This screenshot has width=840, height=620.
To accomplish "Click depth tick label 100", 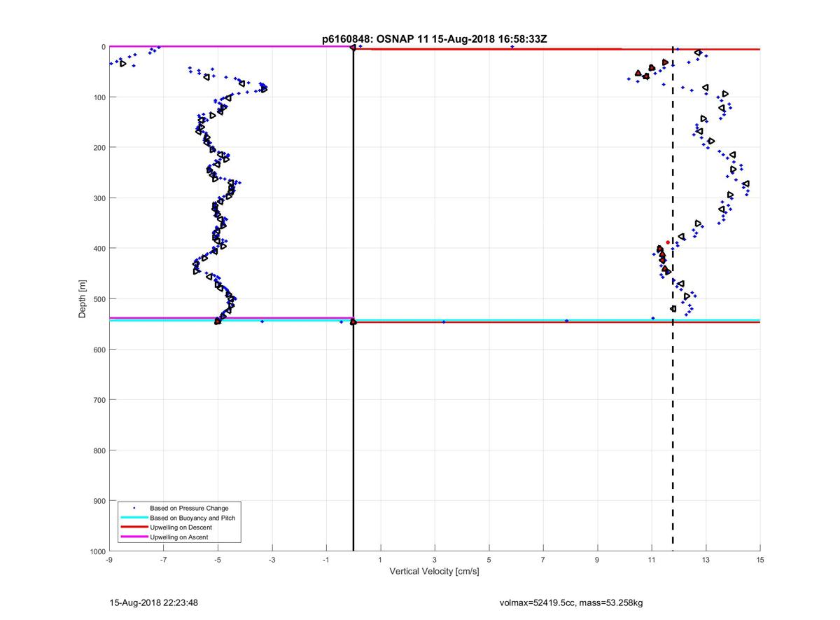I will 99,97.
